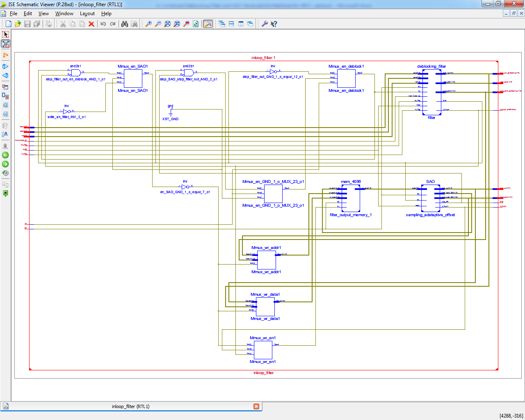525x420 pixels.
Task: Click the Copy icon
Action: point(73,24)
